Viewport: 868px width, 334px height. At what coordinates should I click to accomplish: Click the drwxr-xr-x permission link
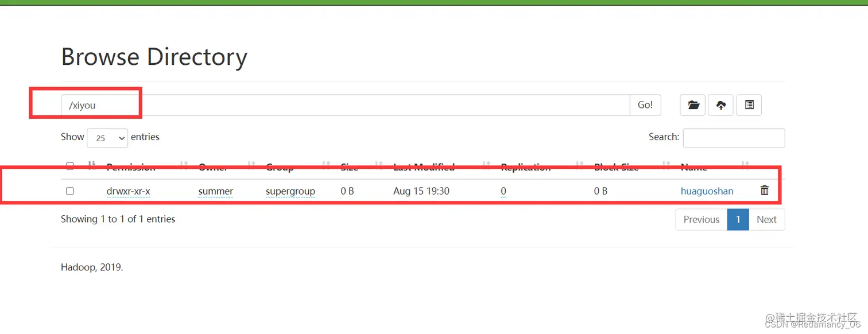128,191
